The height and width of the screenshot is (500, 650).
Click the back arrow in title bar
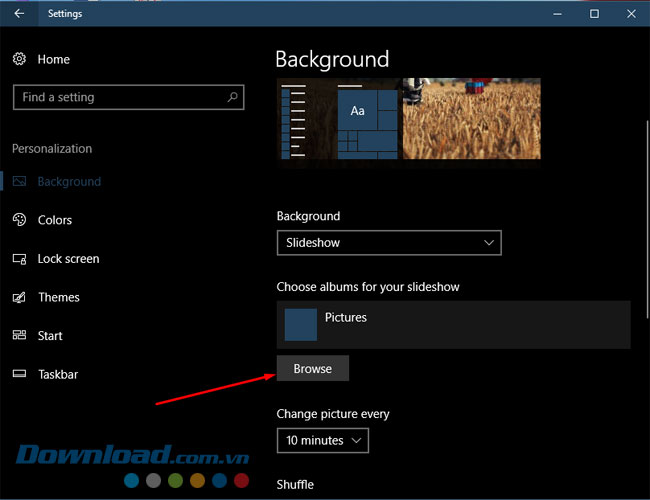tap(19, 14)
